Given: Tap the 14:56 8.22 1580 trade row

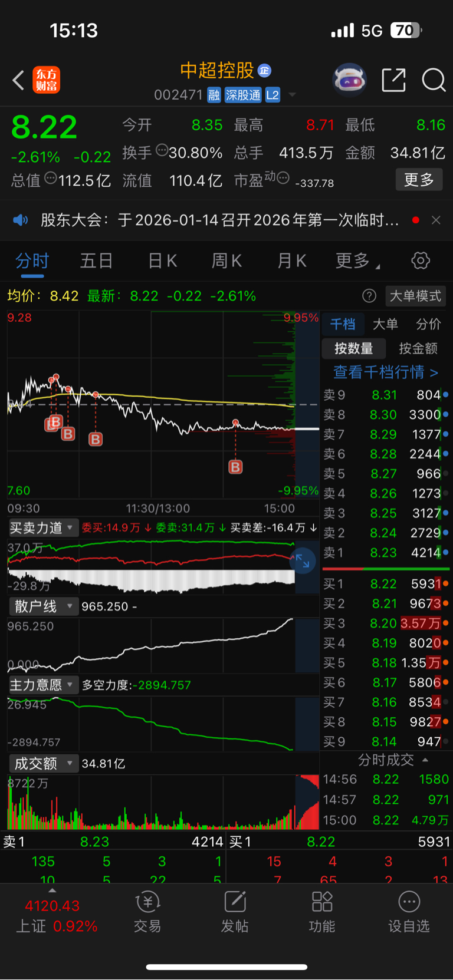Looking at the screenshot, I should 386,780.
